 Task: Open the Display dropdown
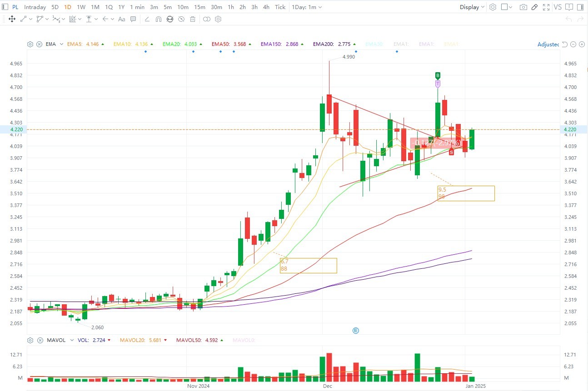pos(472,7)
